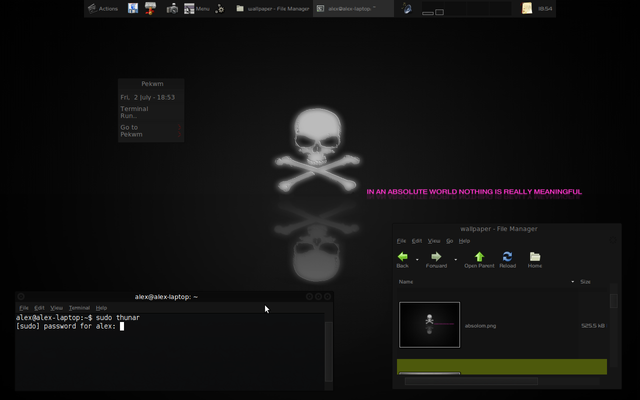
Task: Go Back with the green left arrow
Action: click(x=402, y=260)
